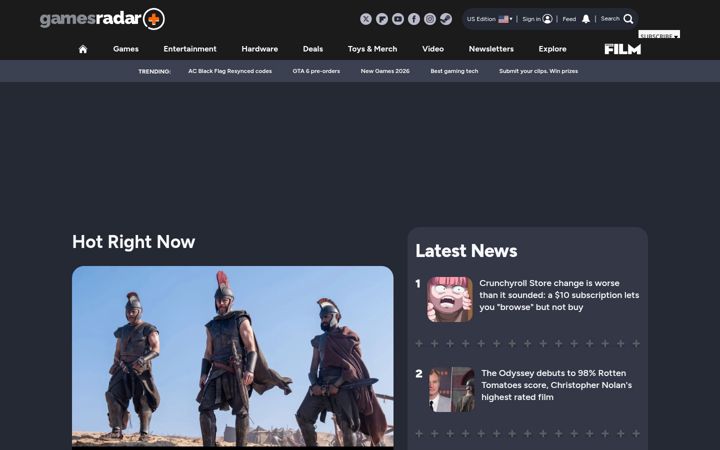Click the Search text label
This screenshot has width=720, height=450.
click(610, 19)
